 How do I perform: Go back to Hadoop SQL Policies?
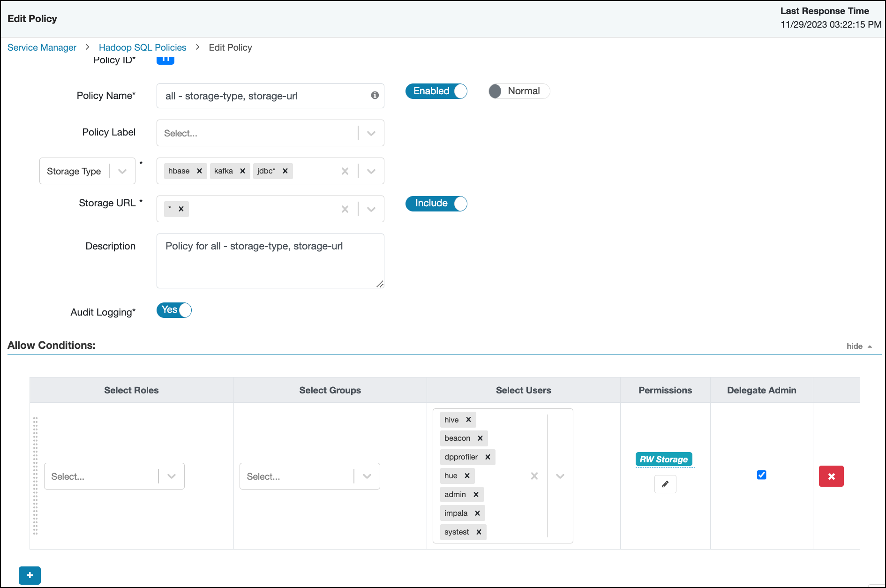pos(142,47)
